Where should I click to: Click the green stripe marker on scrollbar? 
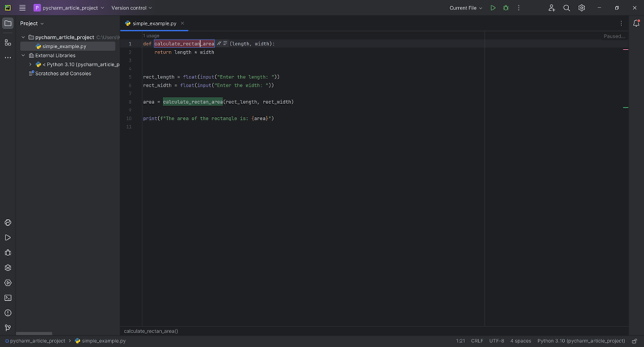click(625, 107)
